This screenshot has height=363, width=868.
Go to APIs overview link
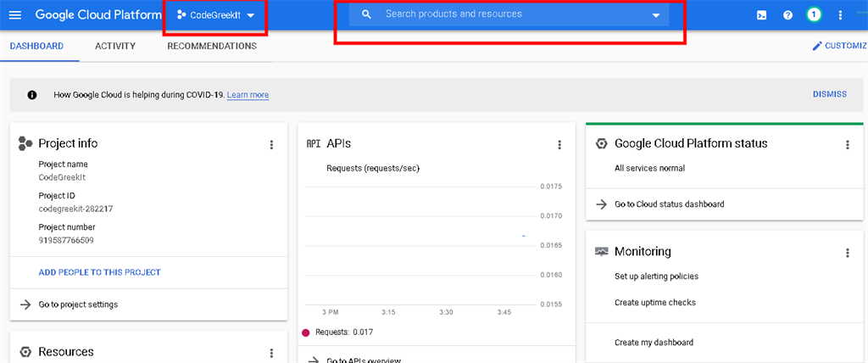(x=364, y=360)
